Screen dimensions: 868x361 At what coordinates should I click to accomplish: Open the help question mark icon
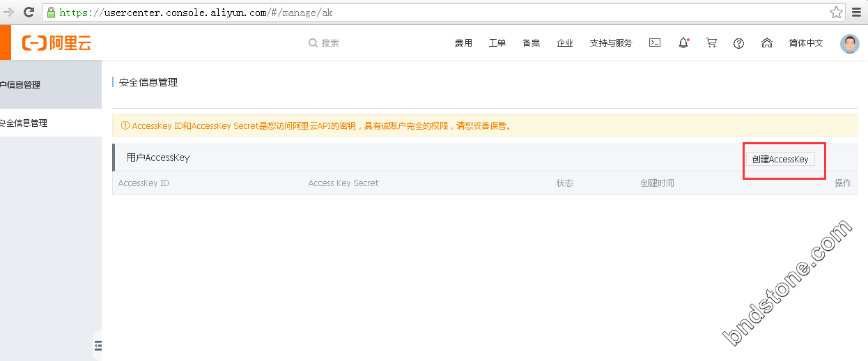739,43
